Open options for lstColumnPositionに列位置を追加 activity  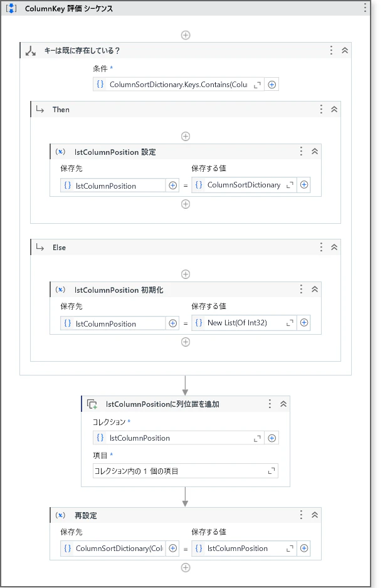pyautogui.click(x=270, y=404)
